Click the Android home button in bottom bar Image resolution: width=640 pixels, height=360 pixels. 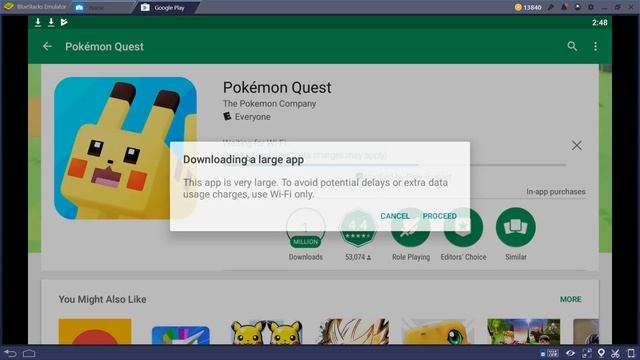(x=29, y=353)
